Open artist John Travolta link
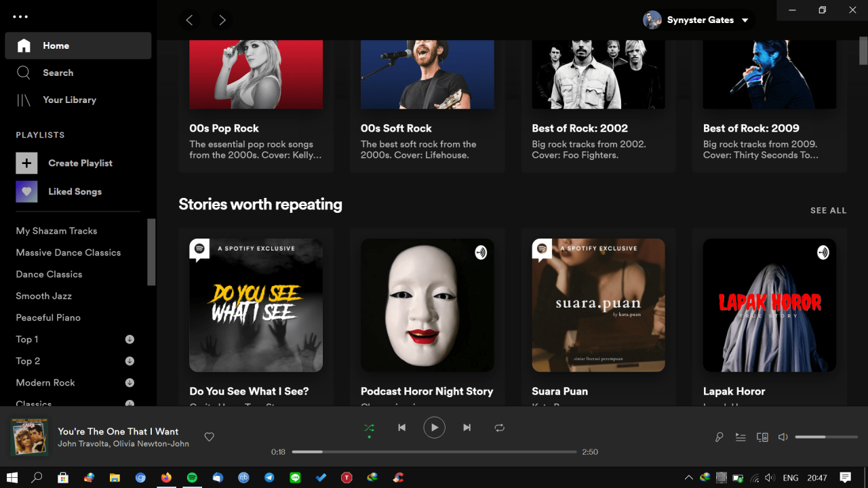The height and width of the screenshot is (488, 868). coord(84,443)
